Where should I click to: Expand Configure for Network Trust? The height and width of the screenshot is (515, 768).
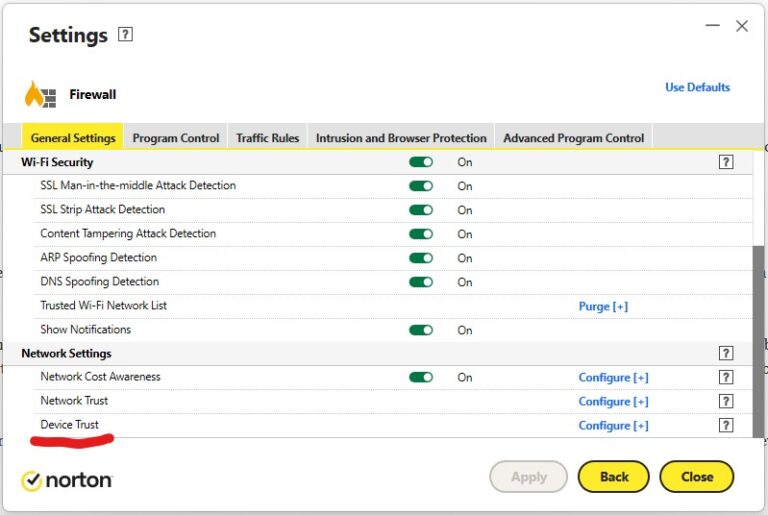pyautogui.click(x=613, y=402)
